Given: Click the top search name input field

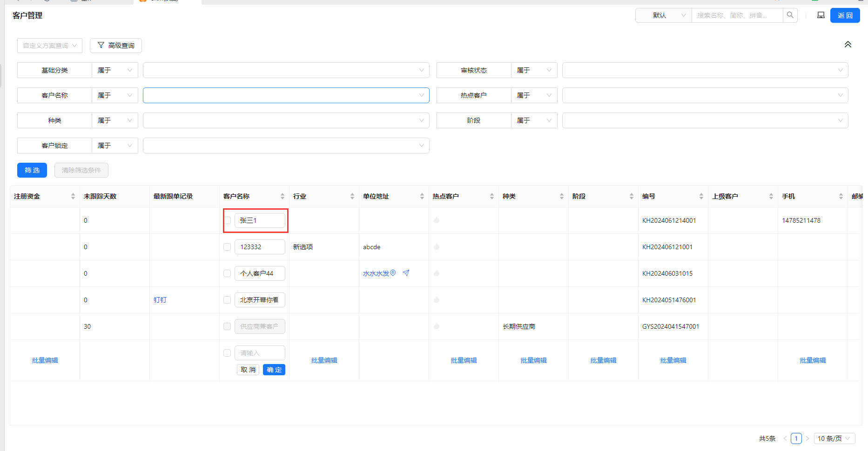Looking at the screenshot, I should coord(737,15).
